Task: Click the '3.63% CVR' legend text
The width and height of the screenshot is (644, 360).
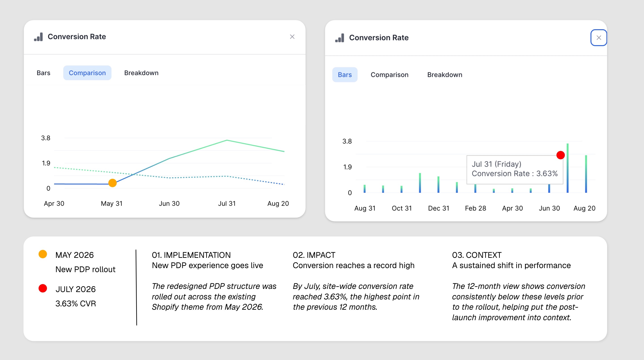Action: pos(76,303)
